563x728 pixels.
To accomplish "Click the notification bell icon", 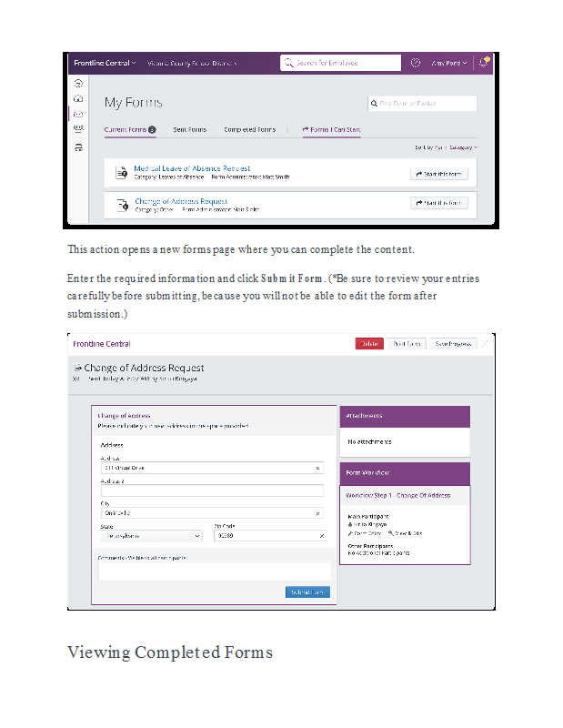I will (x=484, y=62).
